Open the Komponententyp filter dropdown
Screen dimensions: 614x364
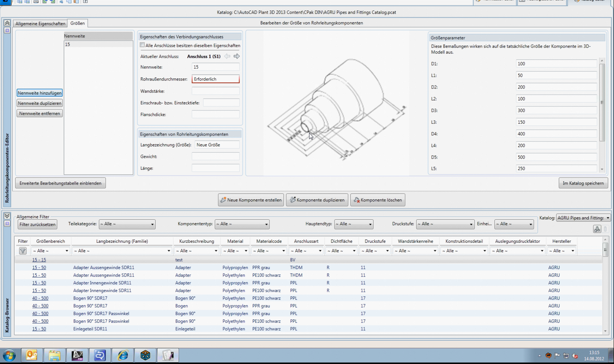242,224
